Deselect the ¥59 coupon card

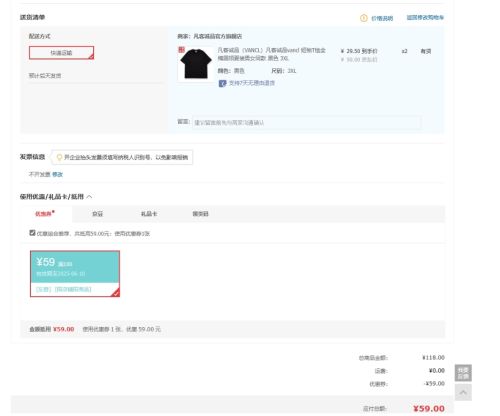click(x=75, y=274)
